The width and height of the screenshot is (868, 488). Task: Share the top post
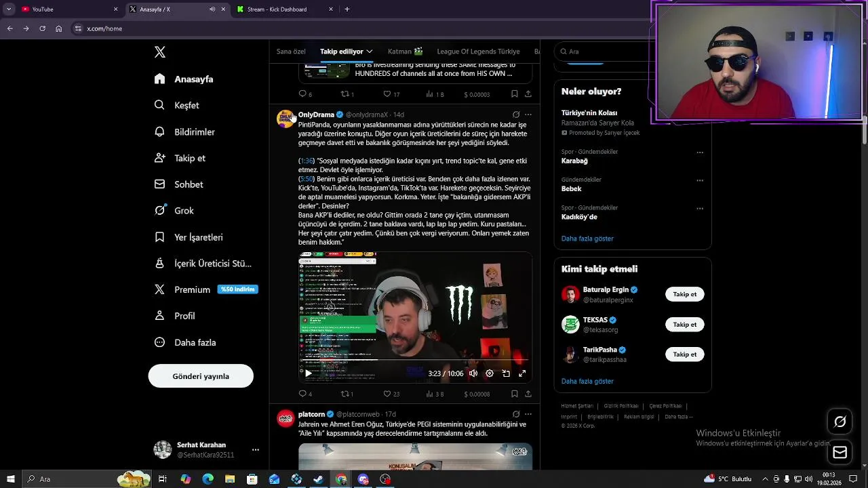[x=528, y=94]
